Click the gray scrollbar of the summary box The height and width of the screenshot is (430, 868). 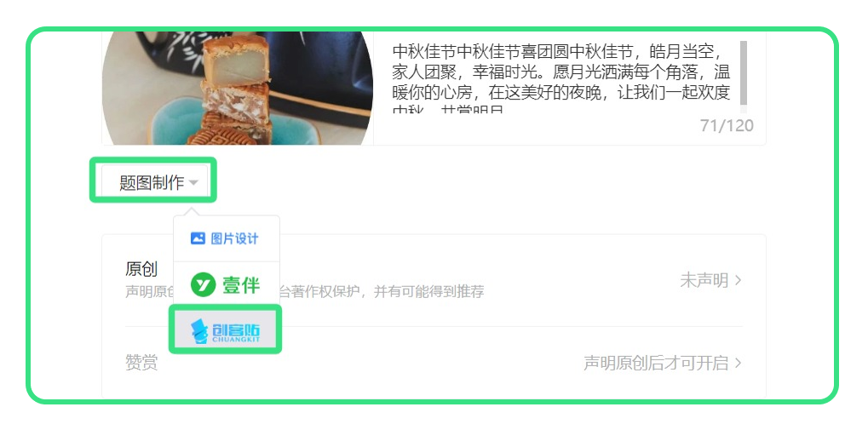(x=744, y=72)
